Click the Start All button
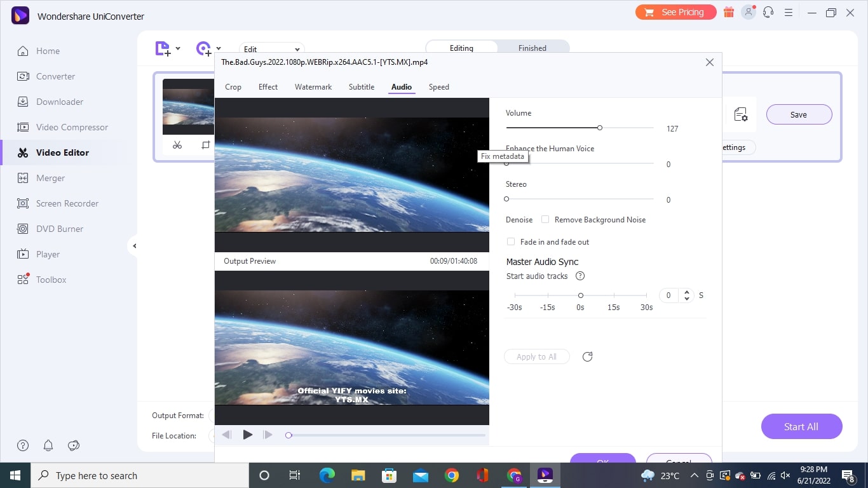This screenshot has width=868, height=488. 801,426
